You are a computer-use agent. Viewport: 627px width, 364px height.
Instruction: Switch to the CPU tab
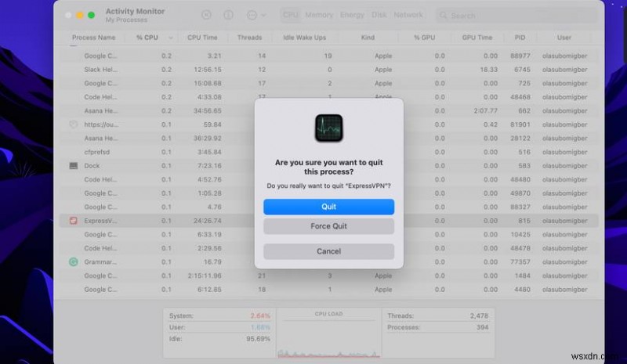[291, 15]
